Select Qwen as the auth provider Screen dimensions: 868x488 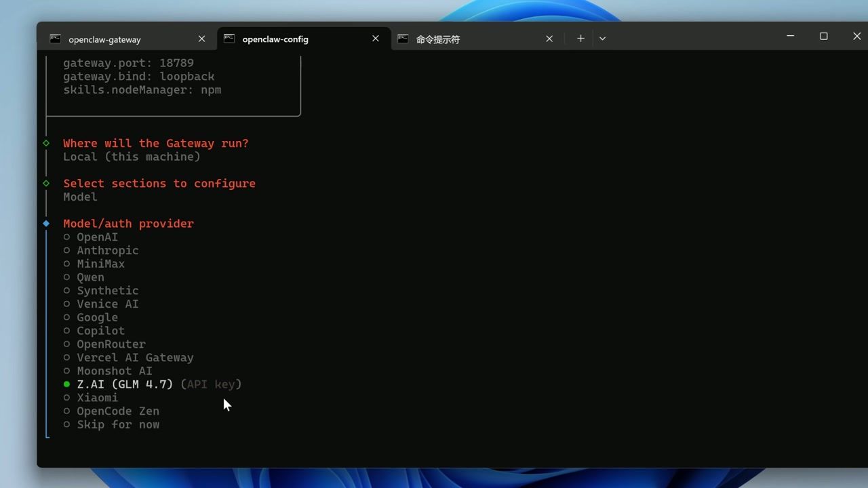click(90, 277)
